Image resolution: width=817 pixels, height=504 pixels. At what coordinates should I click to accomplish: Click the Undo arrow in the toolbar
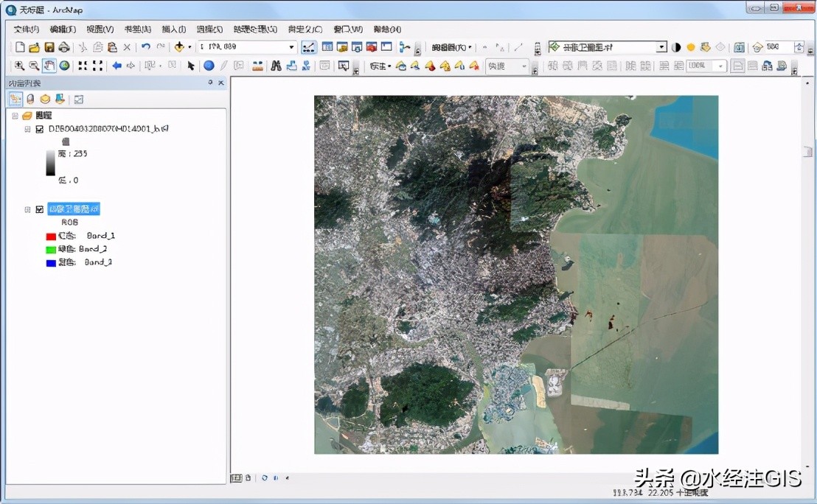coord(145,47)
